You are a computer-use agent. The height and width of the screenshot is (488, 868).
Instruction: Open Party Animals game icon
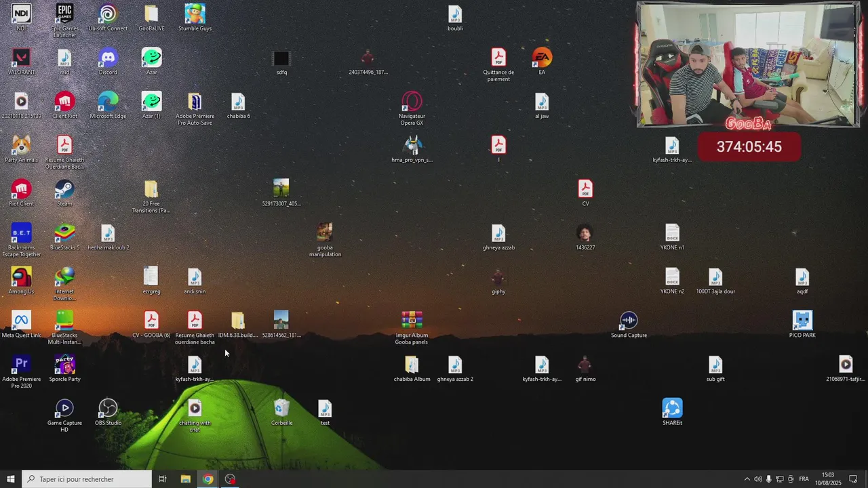point(21,146)
